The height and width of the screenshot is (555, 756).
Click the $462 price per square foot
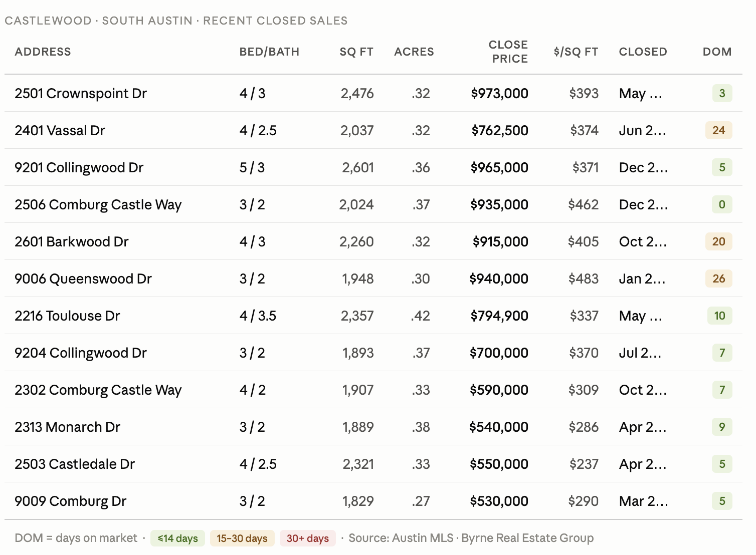(x=584, y=204)
